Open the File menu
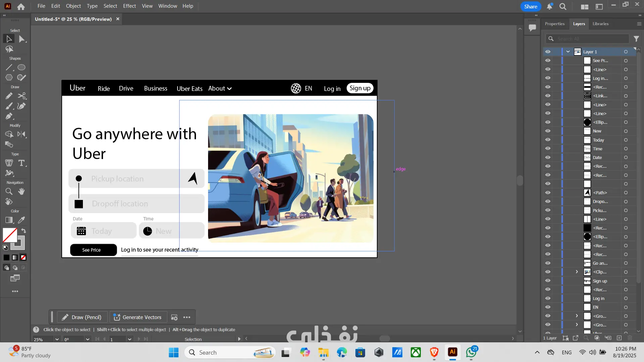Image resolution: width=644 pixels, height=362 pixels. pos(41,6)
